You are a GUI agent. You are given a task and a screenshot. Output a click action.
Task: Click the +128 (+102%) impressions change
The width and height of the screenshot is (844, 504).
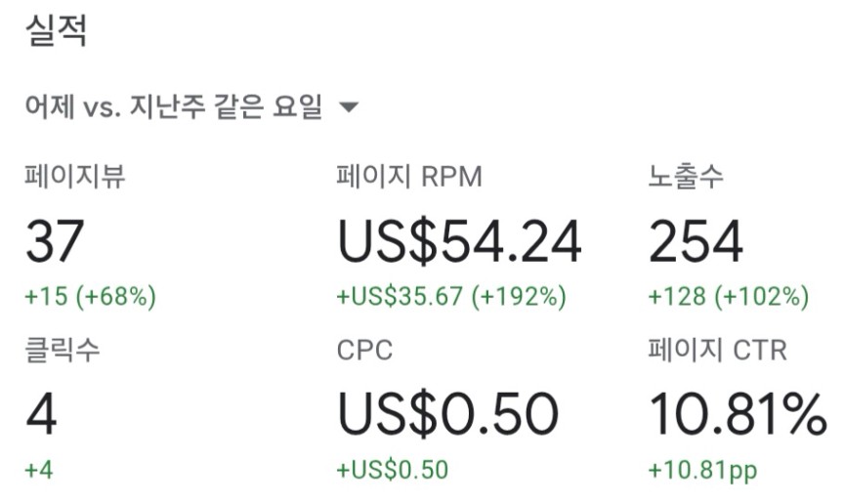[x=729, y=297]
